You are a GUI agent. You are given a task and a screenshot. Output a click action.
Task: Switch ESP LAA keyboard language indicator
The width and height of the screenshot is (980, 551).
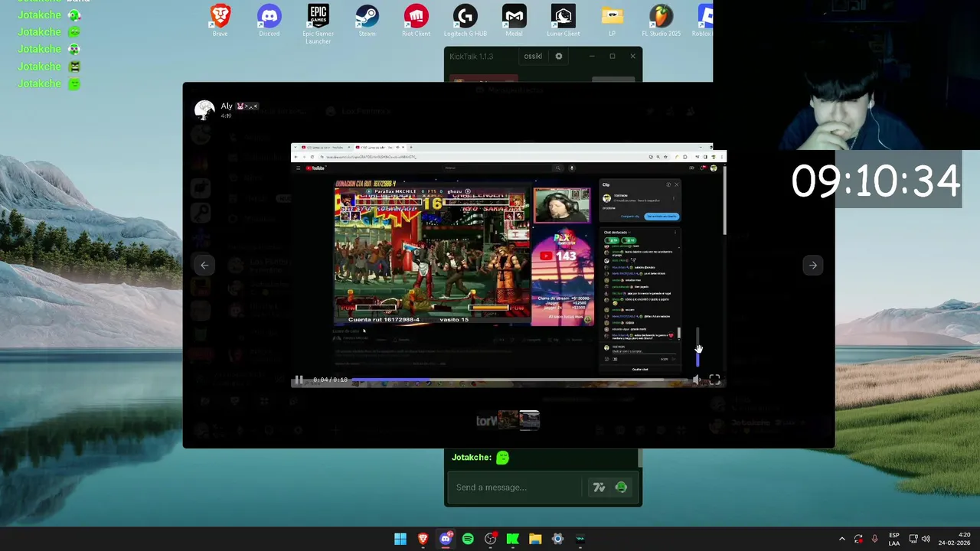point(894,540)
